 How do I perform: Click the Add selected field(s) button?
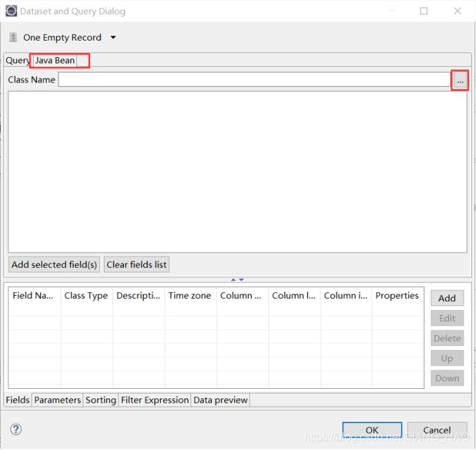[x=54, y=264]
